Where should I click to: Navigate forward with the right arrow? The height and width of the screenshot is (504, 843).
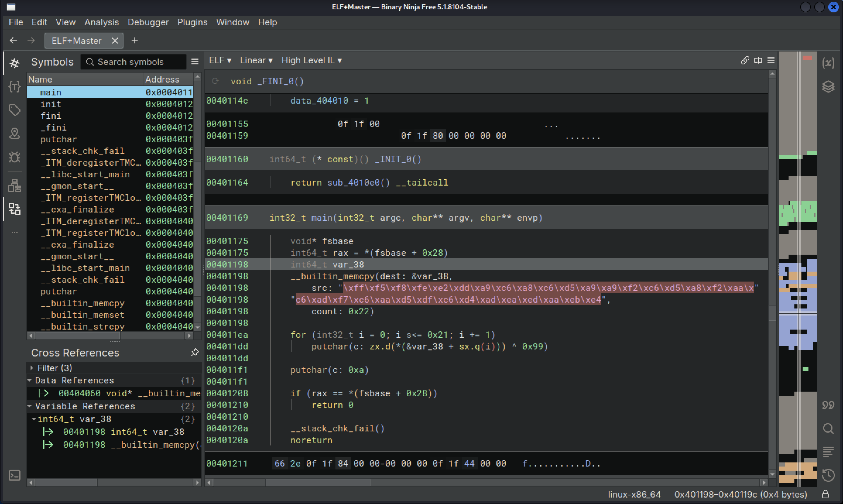tap(31, 40)
